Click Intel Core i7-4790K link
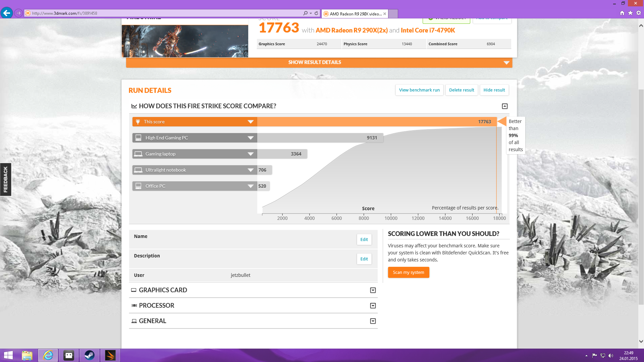Image resolution: width=644 pixels, height=362 pixels. 428,31
